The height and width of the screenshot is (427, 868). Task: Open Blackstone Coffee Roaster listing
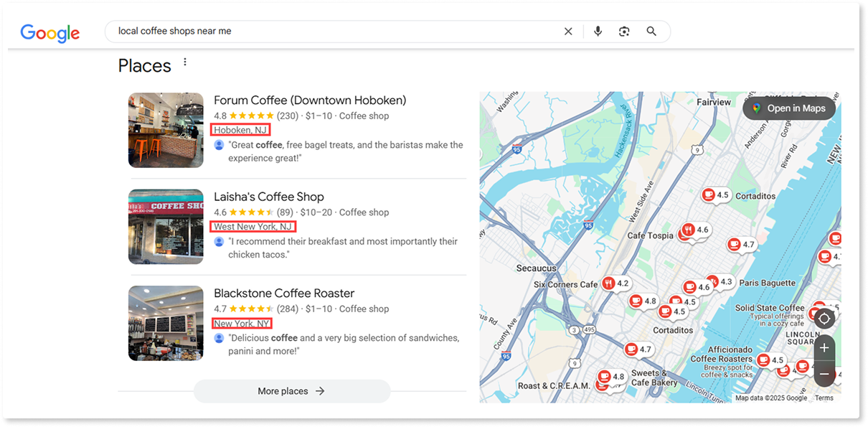pyautogui.click(x=284, y=293)
